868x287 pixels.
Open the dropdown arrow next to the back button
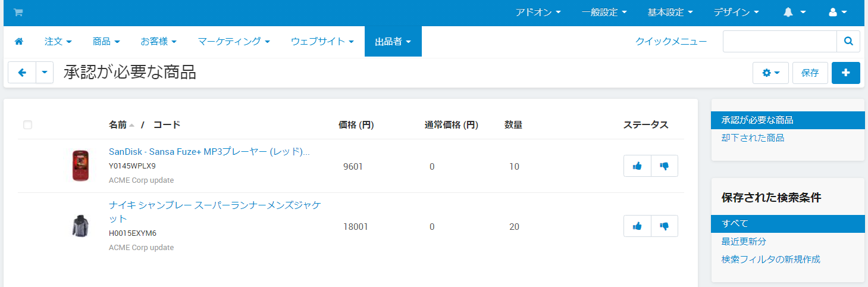pos(45,73)
